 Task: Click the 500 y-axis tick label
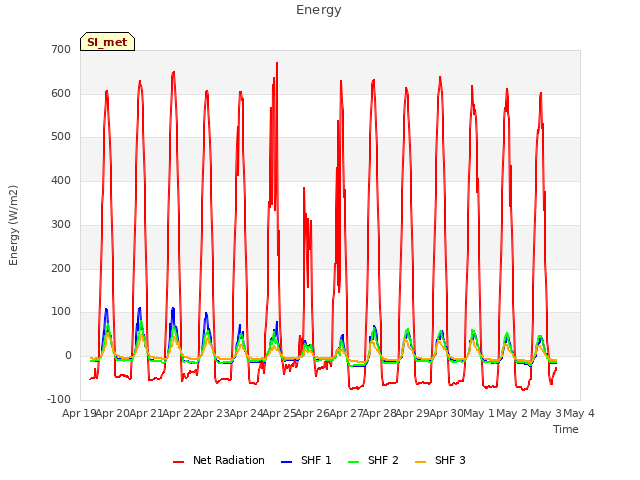coord(61,137)
